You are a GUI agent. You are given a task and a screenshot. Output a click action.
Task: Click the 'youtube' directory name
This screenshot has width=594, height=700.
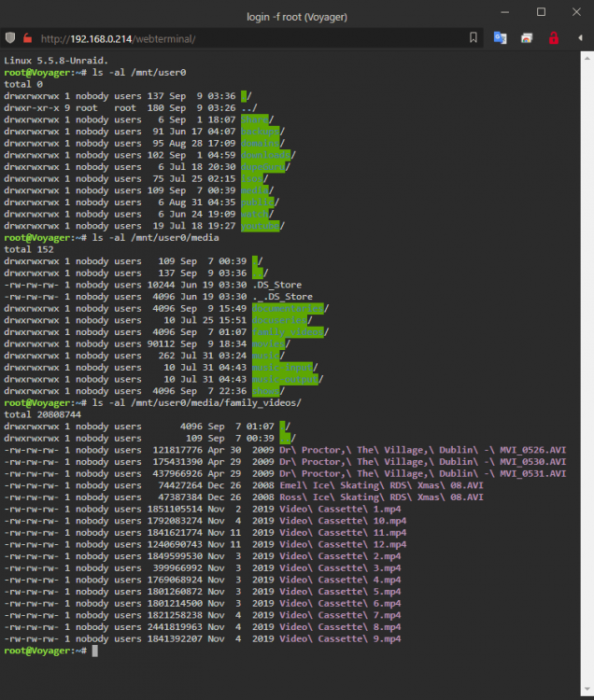260,226
